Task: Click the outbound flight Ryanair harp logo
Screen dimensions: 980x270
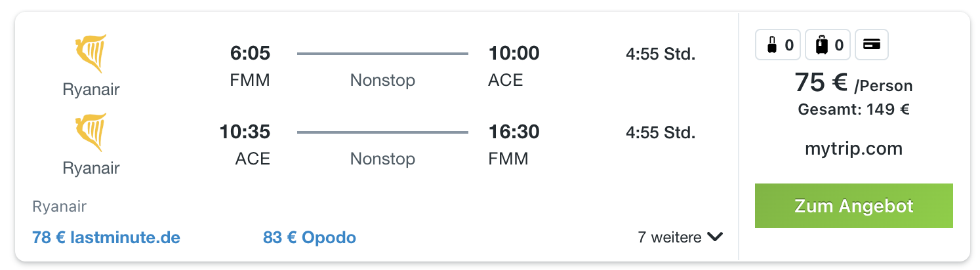Action: pos(91,54)
